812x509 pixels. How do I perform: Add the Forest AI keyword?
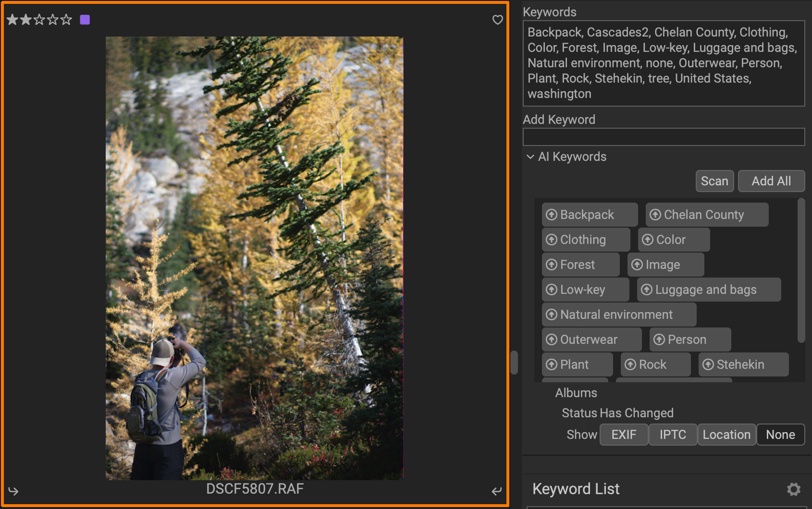[x=580, y=265]
